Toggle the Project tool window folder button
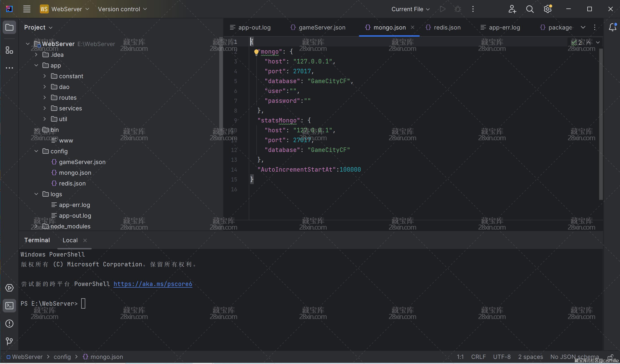 tap(9, 27)
